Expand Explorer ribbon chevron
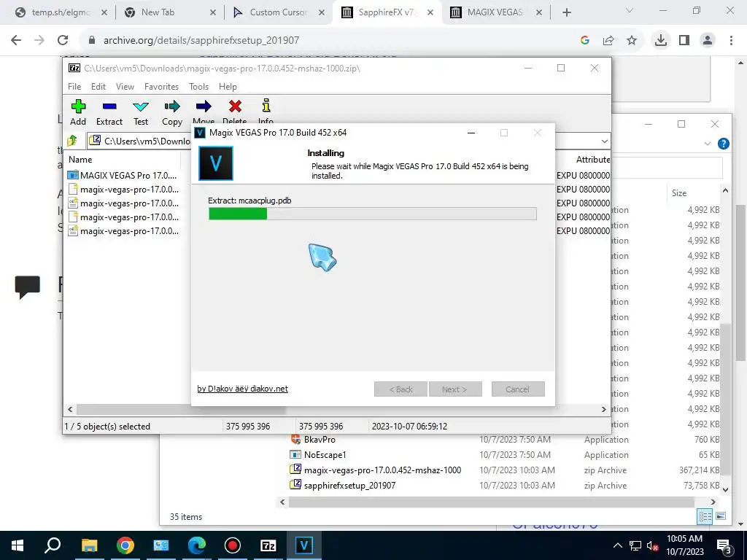Image resolution: width=747 pixels, height=560 pixels. coord(708,144)
